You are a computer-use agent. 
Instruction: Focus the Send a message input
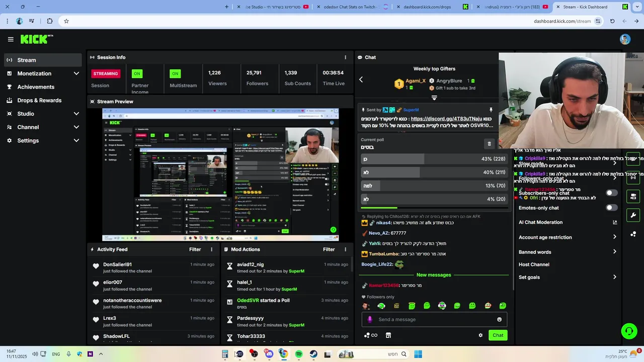pos(434,319)
